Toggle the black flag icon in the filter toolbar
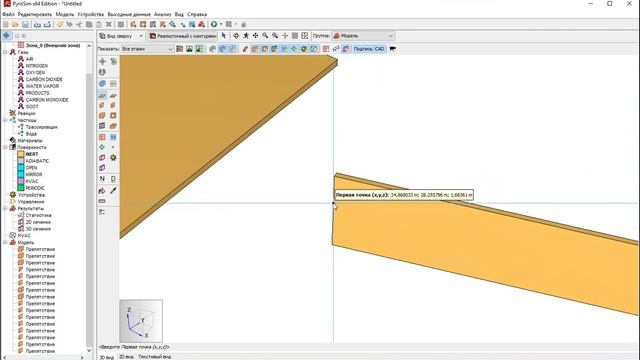This screenshot has width=640, height=360. click(x=393, y=49)
